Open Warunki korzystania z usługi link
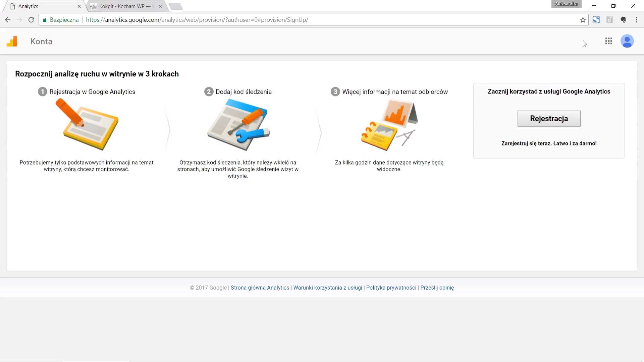Viewport: 644px width, 362px height. (328, 288)
